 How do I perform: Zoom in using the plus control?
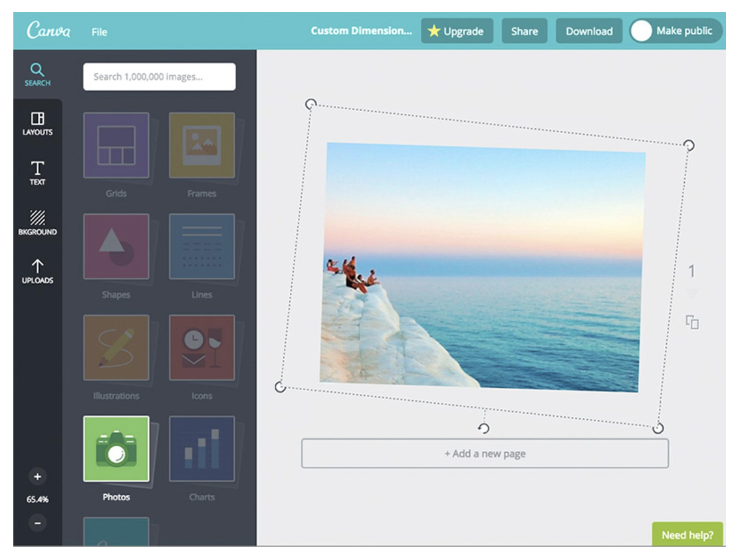(x=38, y=476)
